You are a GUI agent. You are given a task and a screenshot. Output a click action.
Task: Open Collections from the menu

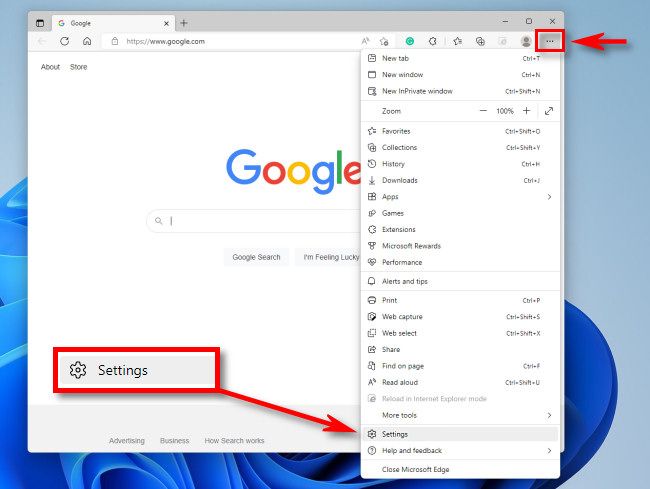(x=460, y=148)
